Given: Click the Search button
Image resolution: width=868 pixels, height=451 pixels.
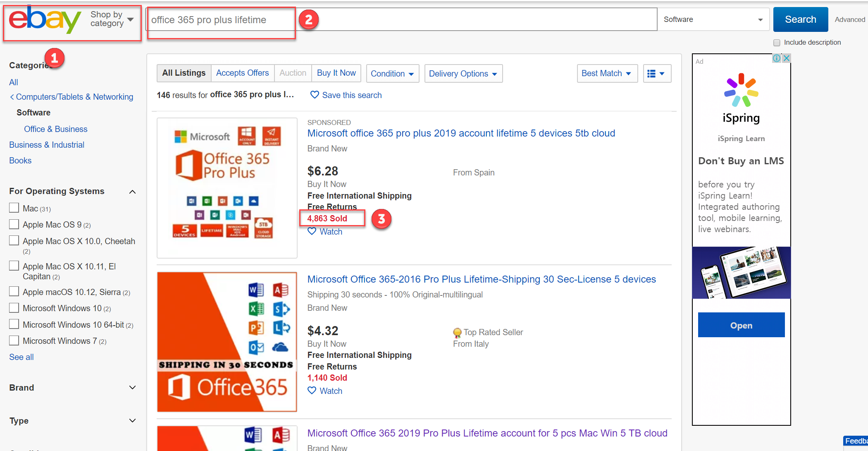Looking at the screenshot, I should click(x=800, y=19).
